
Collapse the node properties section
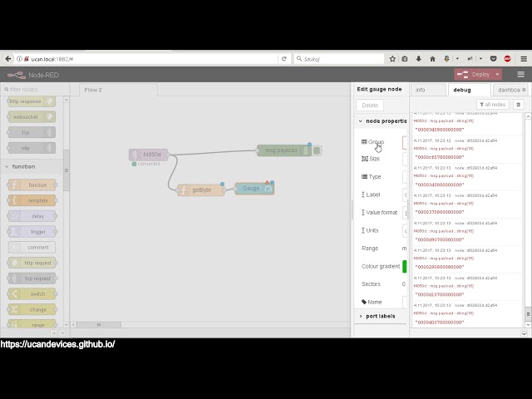[382, 121]
